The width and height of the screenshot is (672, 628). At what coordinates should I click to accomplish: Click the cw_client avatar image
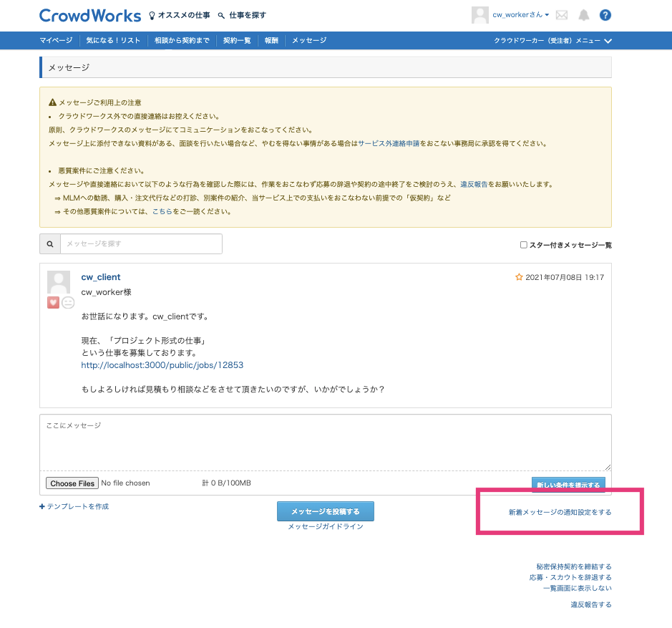coord(59,282)
